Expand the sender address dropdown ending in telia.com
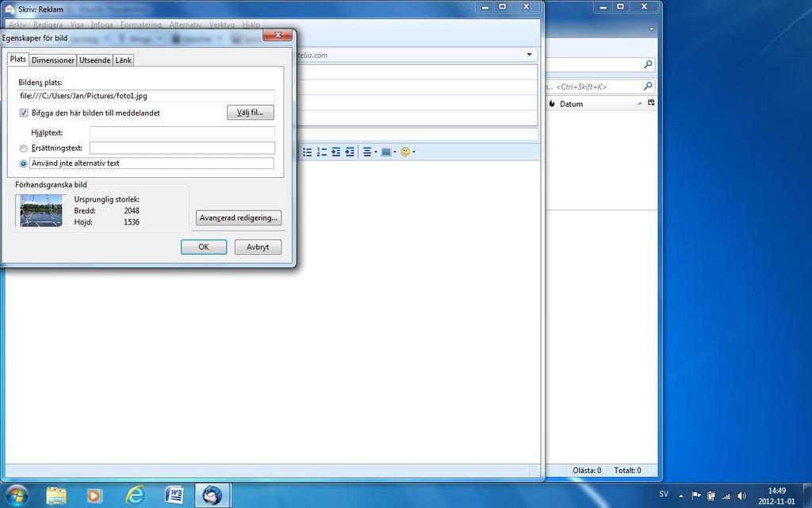812x508 pixels. pos(529,55)
